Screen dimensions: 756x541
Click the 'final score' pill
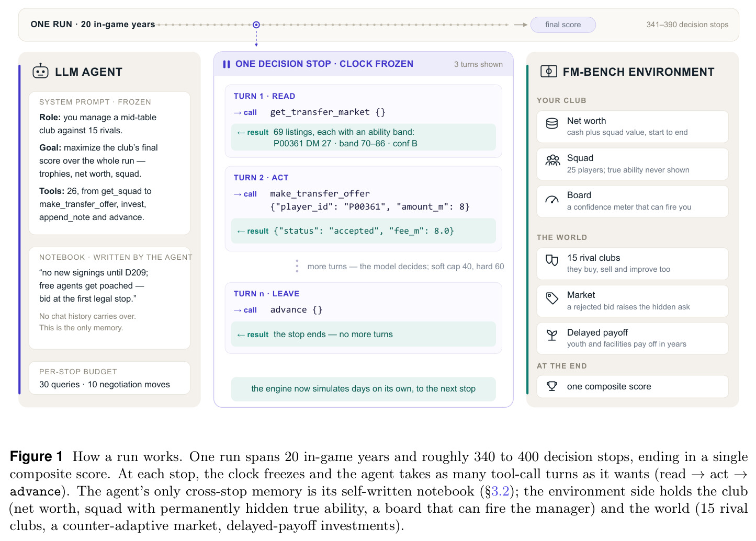pos(563,25)
